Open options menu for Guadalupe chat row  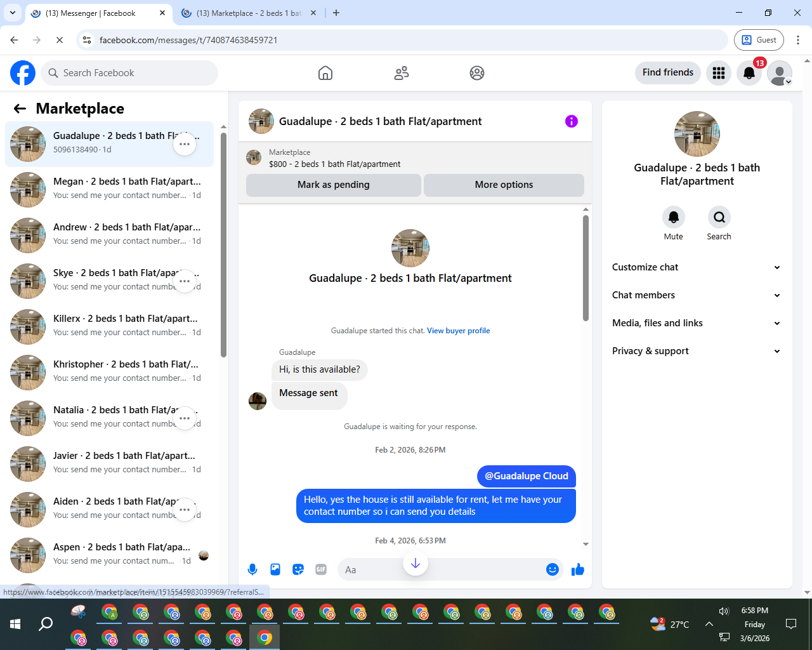pyautogui.click(x=185, y=144)
